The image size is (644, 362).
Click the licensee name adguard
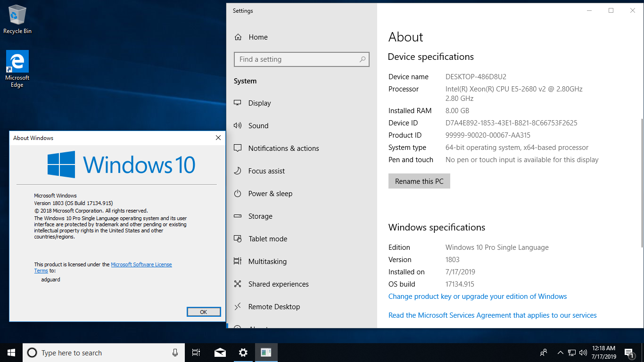(x=51, y=280)
